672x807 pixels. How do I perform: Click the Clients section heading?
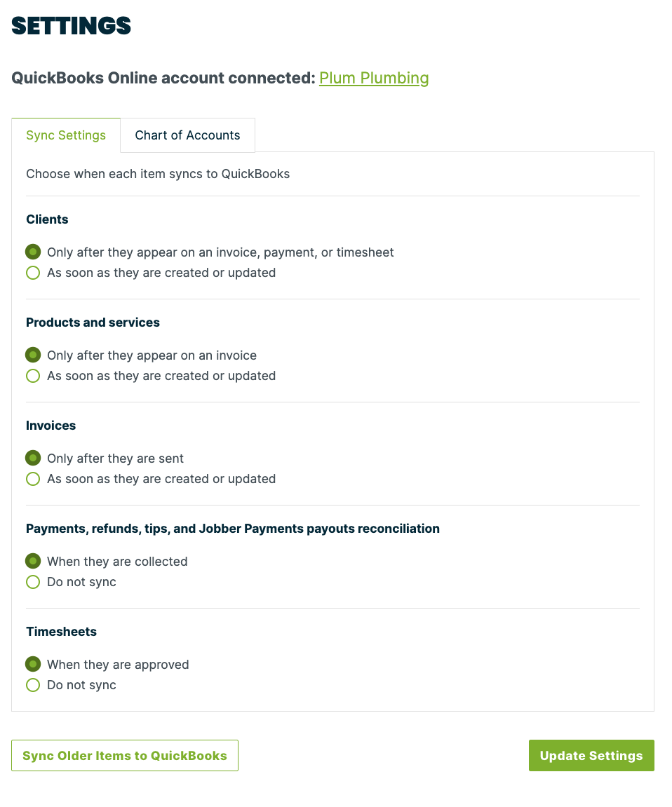[x=47, y=219]
